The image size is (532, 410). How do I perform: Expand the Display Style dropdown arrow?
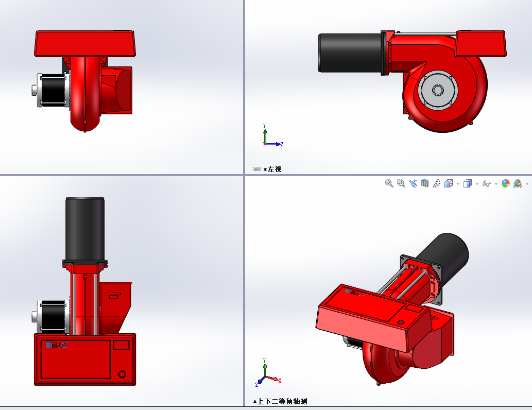tap(477, 184)
